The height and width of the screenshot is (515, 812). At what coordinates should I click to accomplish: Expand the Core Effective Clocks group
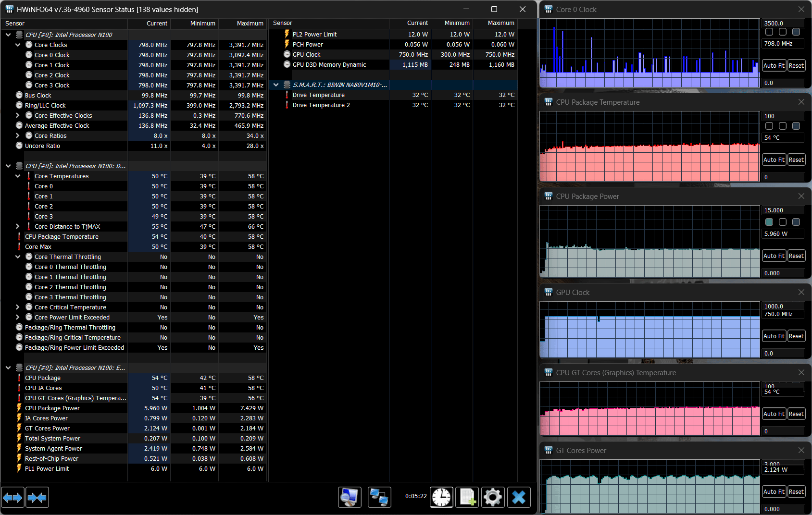(x=18, y=115)
